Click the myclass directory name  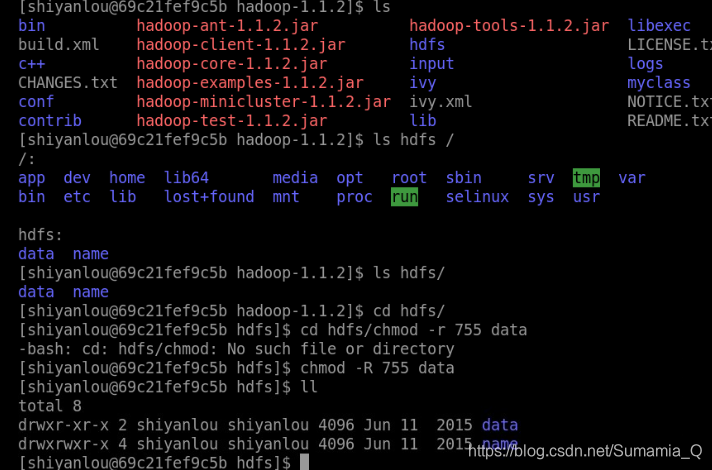point(659,83)
